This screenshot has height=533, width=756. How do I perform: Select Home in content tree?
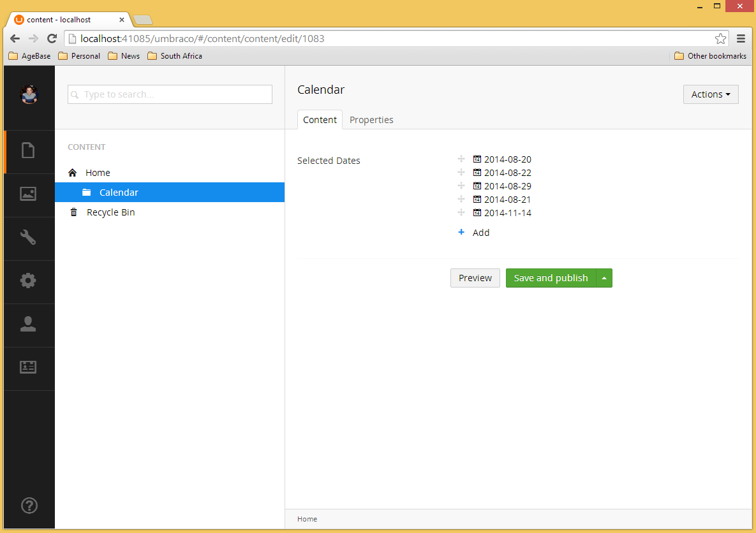[x=98, y=173]
